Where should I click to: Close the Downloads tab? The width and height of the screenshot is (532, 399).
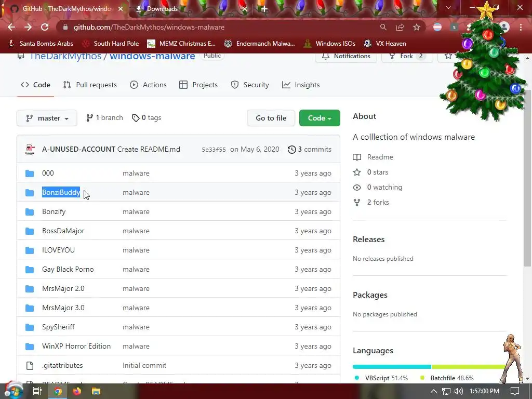point(244,9)
